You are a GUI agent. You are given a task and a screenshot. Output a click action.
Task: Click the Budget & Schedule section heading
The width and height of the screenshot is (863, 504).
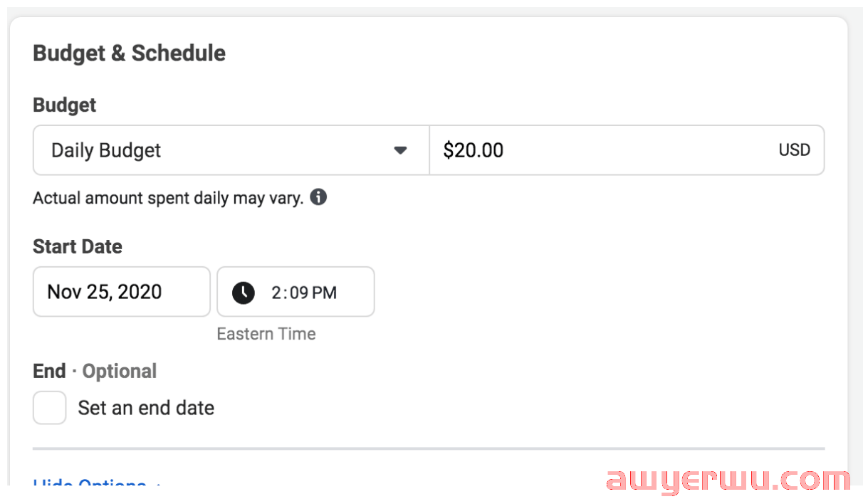130,53
